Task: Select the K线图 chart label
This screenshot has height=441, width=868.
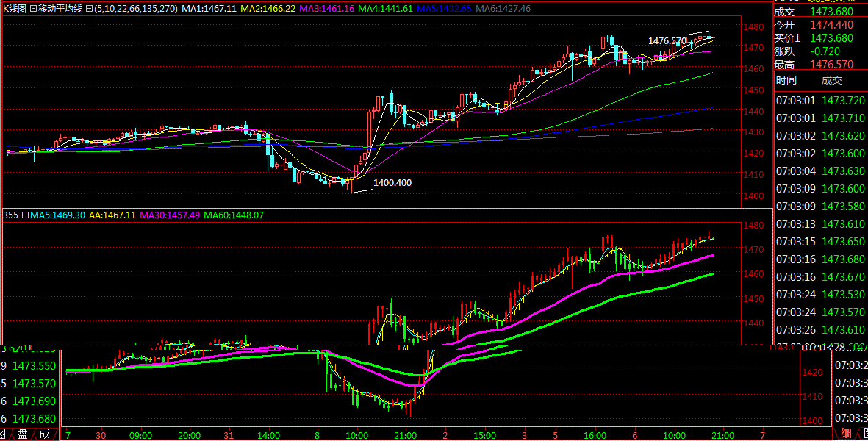Action: tap(14, 8)
